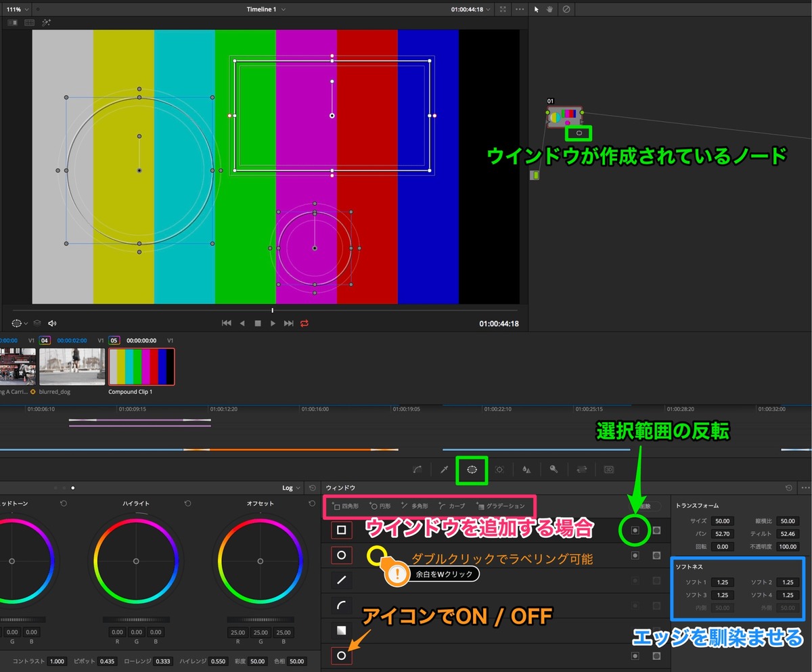
Task: Play the clip forward
Action: pos(273,323)
